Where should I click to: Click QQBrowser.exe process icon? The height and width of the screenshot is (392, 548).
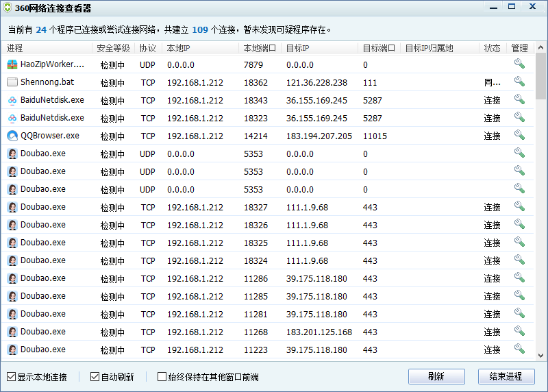point(12,136)
